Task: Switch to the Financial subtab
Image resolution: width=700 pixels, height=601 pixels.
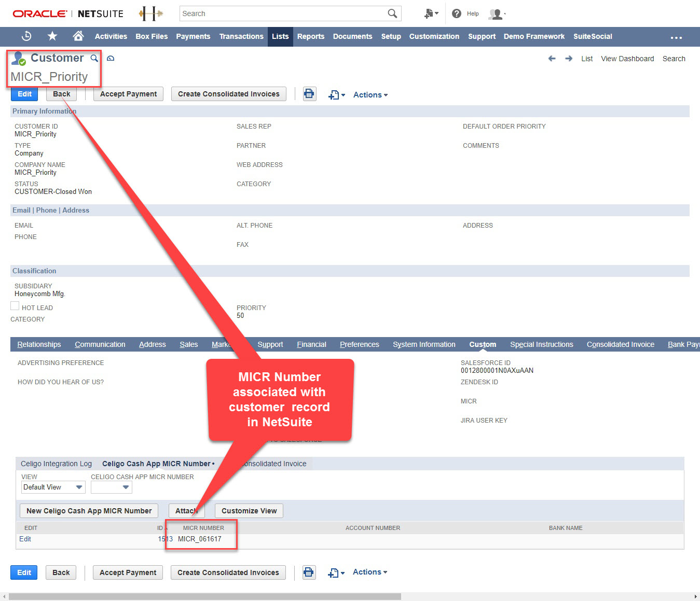Action: point(311,344)
